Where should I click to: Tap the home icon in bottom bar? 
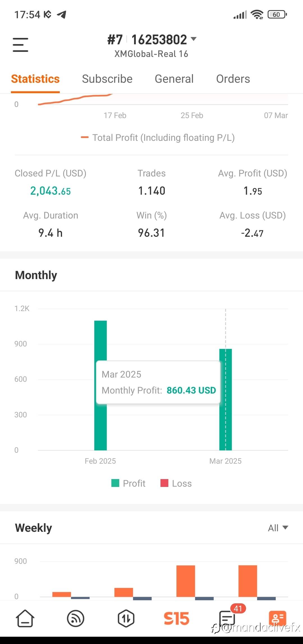(x=25, y=618)
